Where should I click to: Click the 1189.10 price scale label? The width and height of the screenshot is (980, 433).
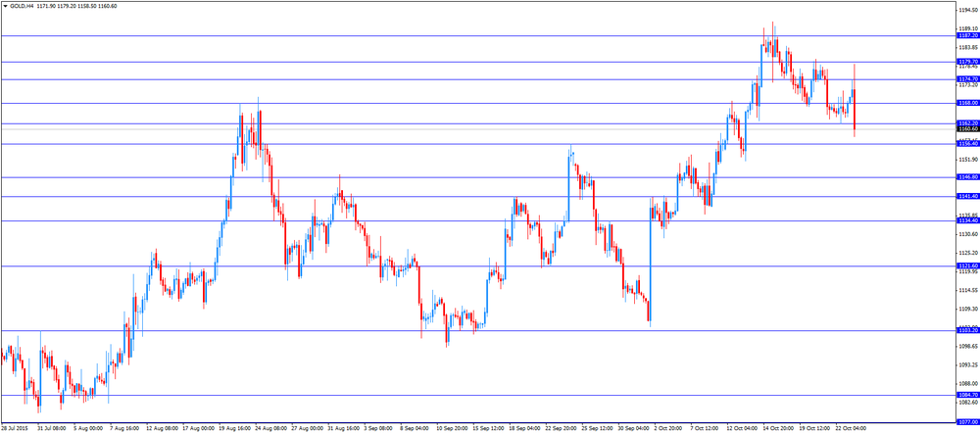[x=967, y=28]
